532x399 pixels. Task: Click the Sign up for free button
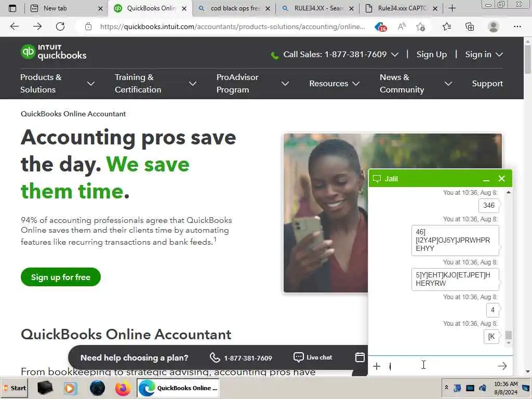click(61, 277)
